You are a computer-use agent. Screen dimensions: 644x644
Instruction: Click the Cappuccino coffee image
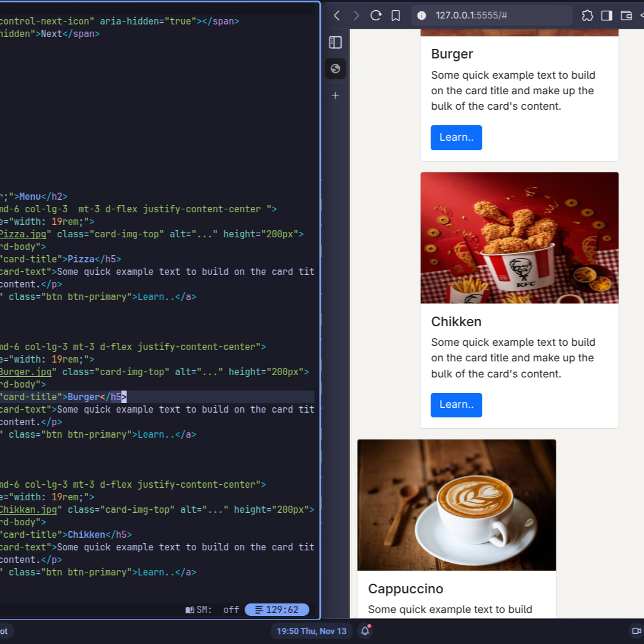(456, 505)
